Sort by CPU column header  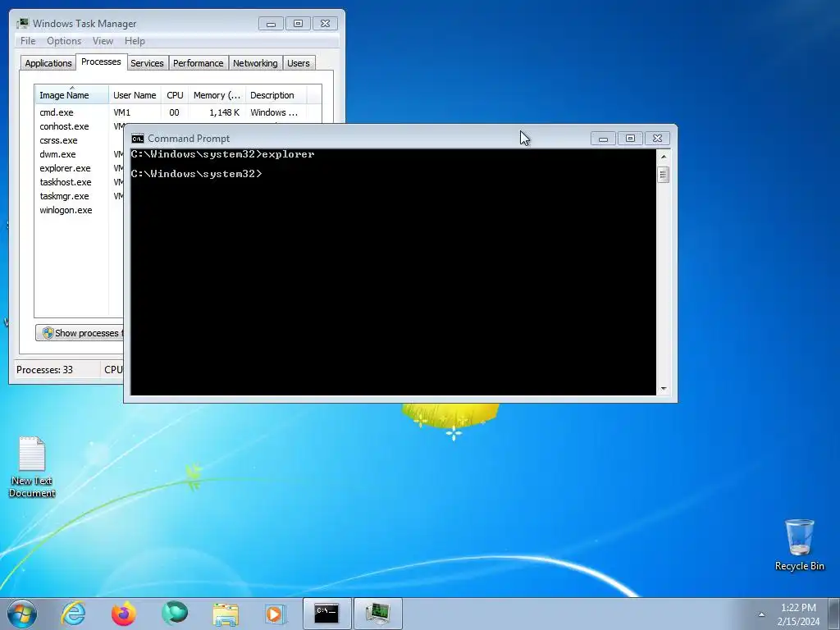(x=175, y=95)
